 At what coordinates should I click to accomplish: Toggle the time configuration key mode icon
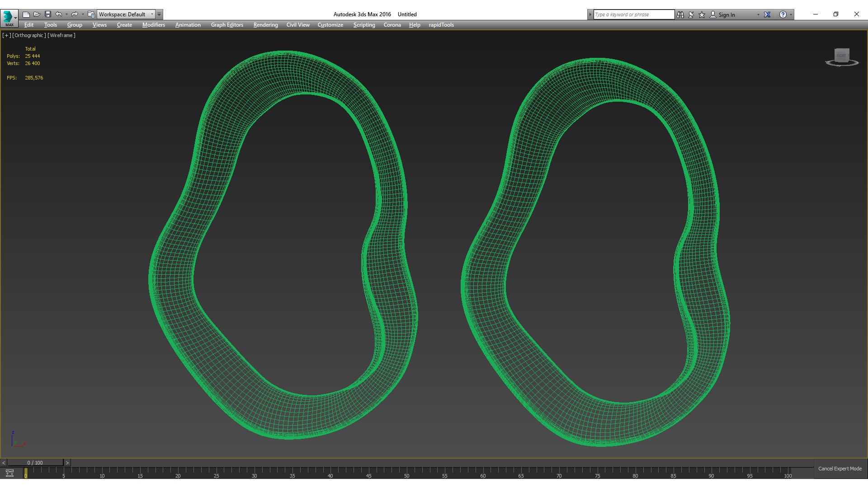[x=9, y=473]
